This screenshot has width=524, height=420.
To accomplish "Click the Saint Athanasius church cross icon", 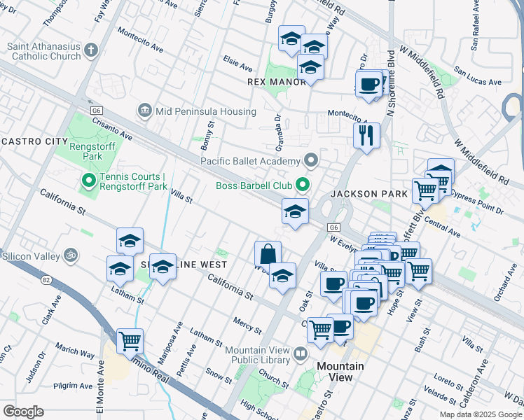I will (90, 50).
